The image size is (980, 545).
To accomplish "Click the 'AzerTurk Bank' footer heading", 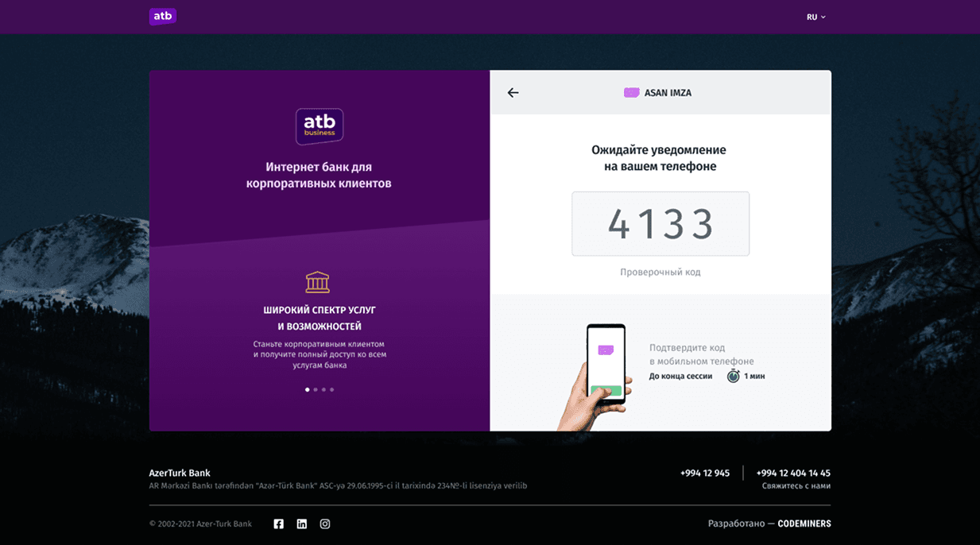I will coord(180,473).
